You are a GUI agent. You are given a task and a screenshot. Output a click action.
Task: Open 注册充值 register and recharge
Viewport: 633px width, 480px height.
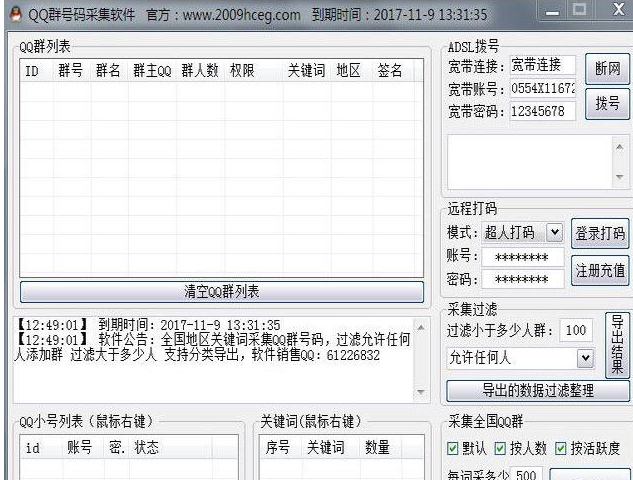click(600, 270)
